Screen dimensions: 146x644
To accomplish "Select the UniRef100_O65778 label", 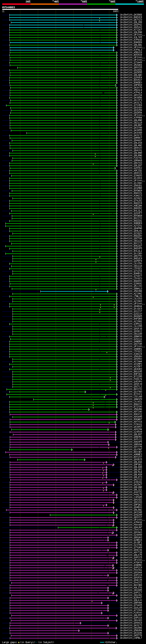I will point(131,636).
